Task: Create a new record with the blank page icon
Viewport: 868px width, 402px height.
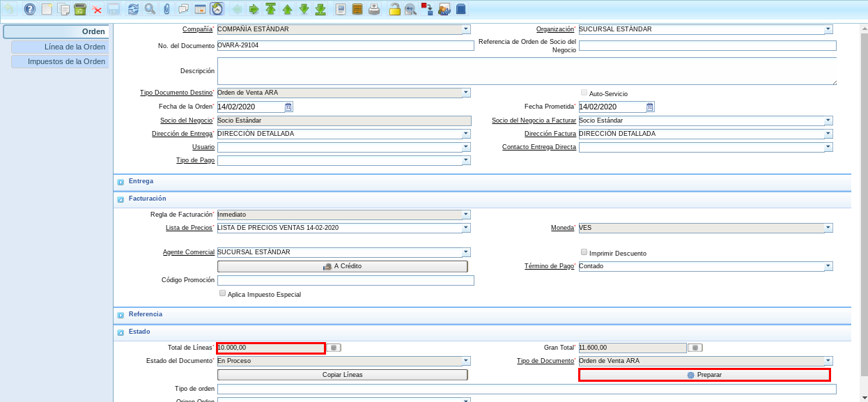Action: [x=47, y=9]
